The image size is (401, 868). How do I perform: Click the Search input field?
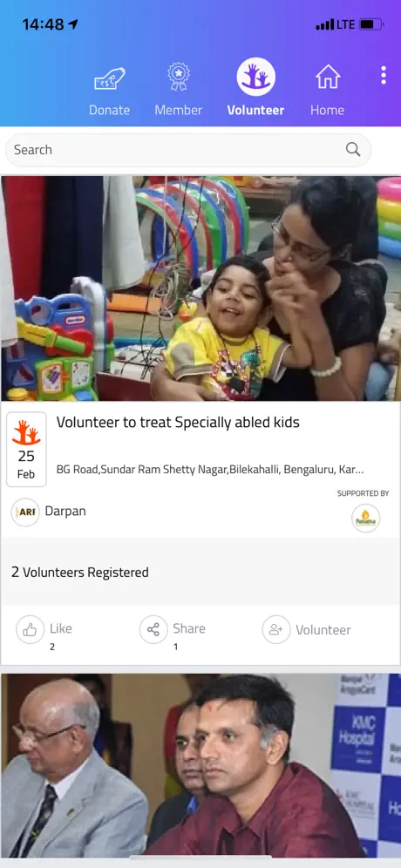(x=187, y=150)
